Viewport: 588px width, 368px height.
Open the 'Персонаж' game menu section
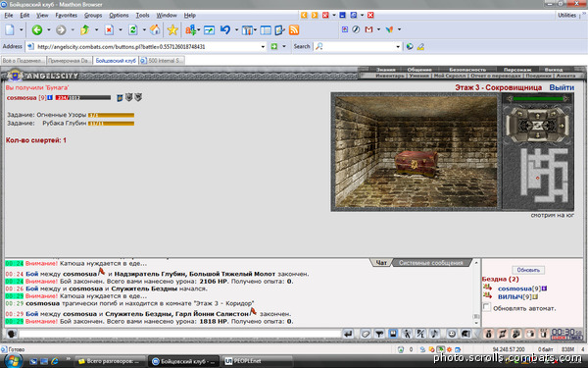click(x=517, y=70)
